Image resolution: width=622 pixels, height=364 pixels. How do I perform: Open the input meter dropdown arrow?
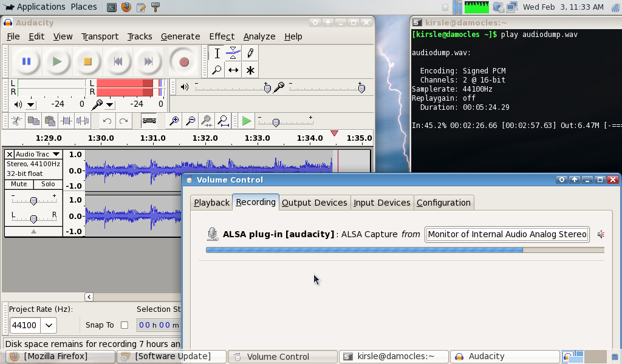(x=109, y=105)
